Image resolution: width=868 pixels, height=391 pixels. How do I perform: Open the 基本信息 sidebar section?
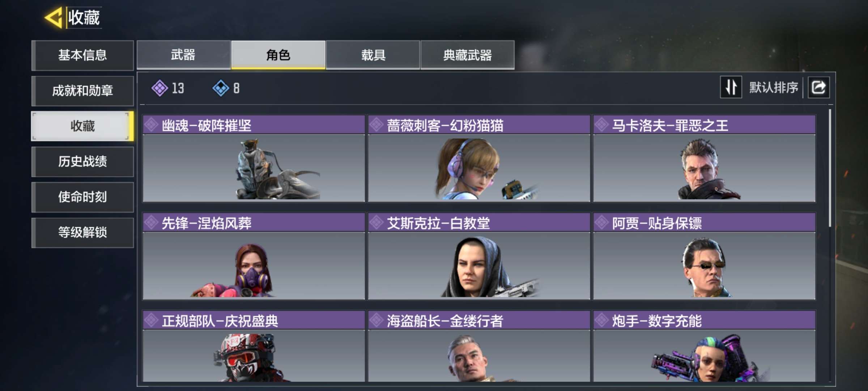coord(82,55)
